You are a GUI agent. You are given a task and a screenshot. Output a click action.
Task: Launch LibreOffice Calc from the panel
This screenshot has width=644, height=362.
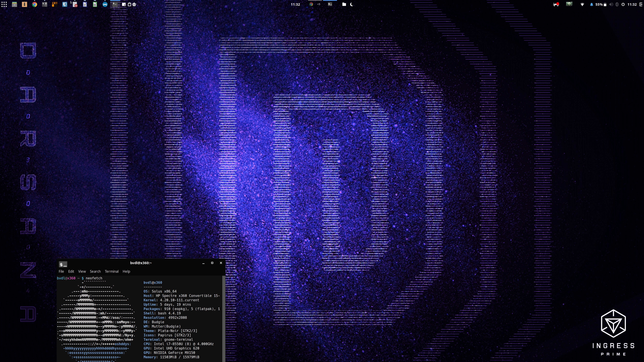pos(95,4)
